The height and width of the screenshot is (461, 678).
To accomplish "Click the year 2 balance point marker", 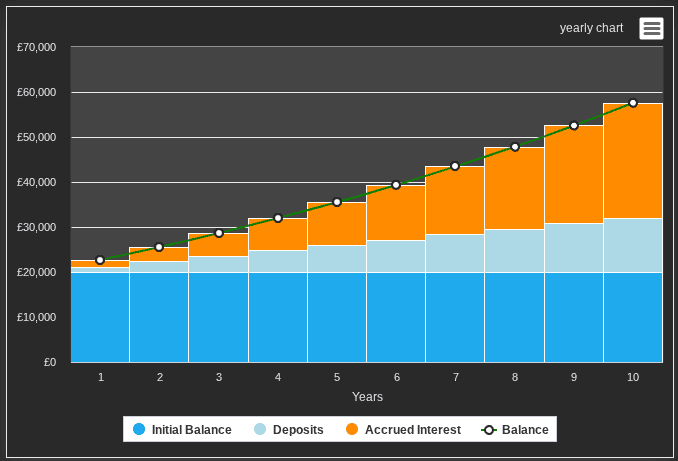I will (x=159, y=247).
